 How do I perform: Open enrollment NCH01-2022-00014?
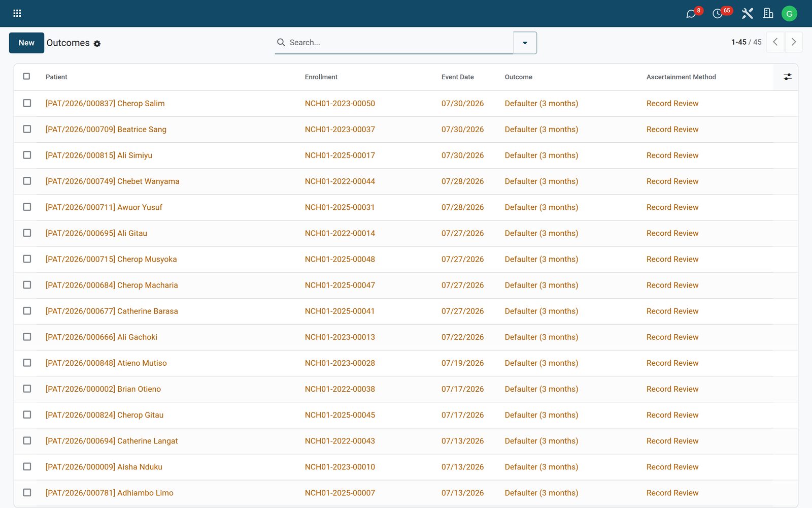point(340,233)
